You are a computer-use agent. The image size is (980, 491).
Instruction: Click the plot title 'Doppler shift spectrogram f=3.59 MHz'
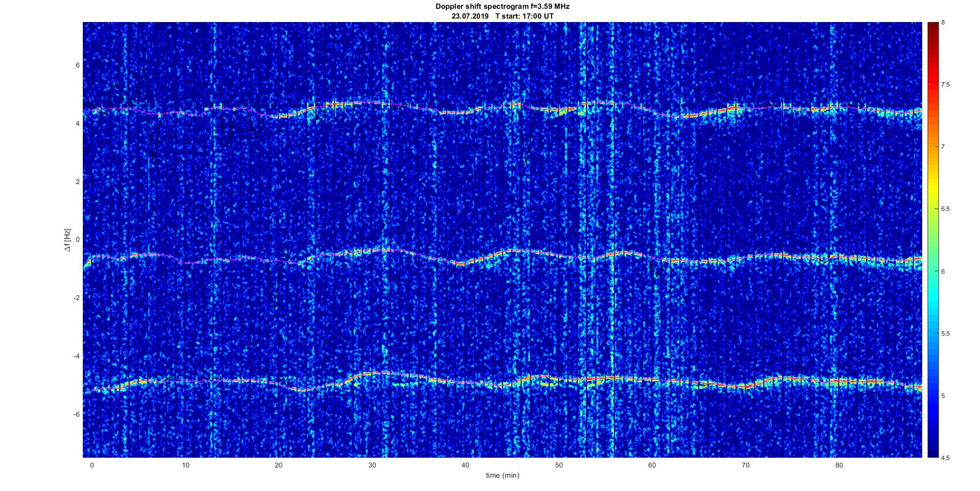click(x=502, y=7)
